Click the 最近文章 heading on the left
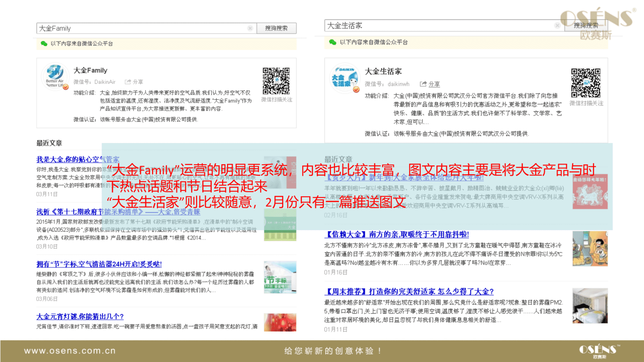 [x=49, y=143]
